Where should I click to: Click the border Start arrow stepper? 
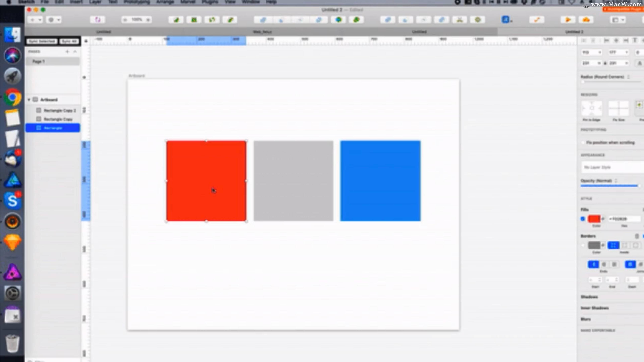[600, 280]
